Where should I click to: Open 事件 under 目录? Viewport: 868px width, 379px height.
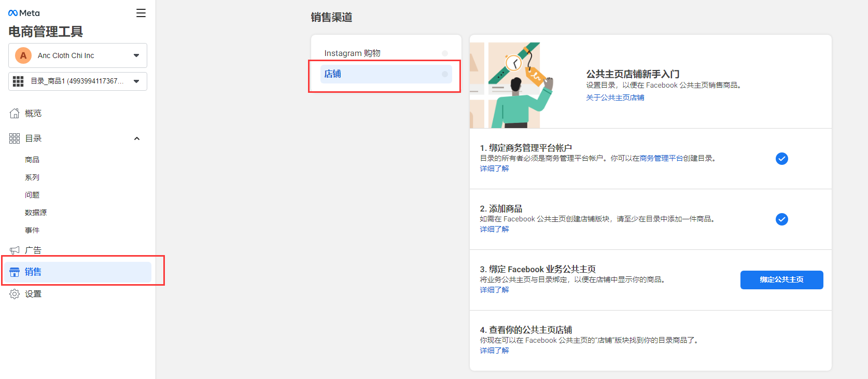tap(32, 230)
